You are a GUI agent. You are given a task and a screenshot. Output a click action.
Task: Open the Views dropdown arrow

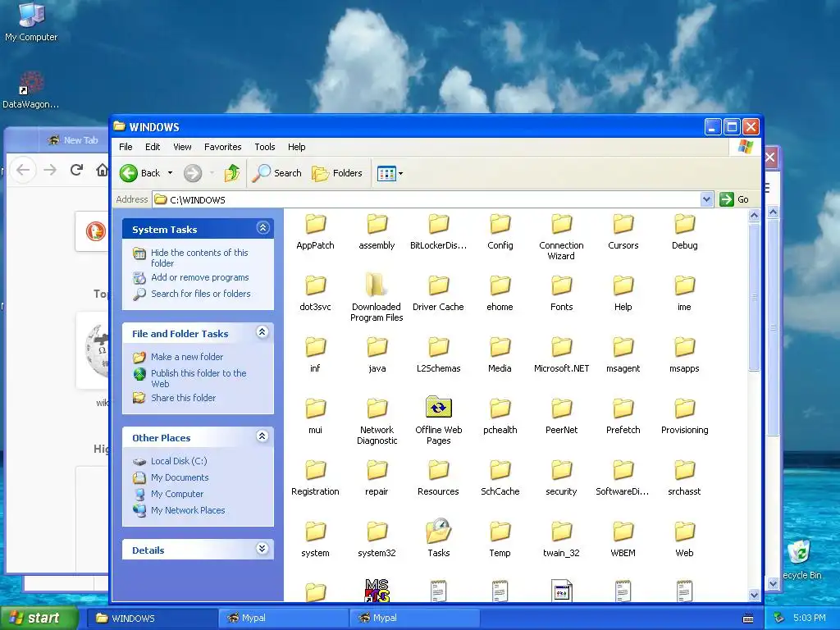pos(400,174)
